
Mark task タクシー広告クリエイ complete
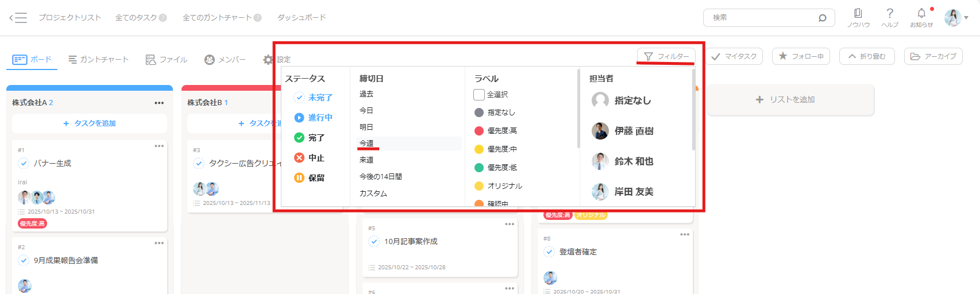coord(199,164)
